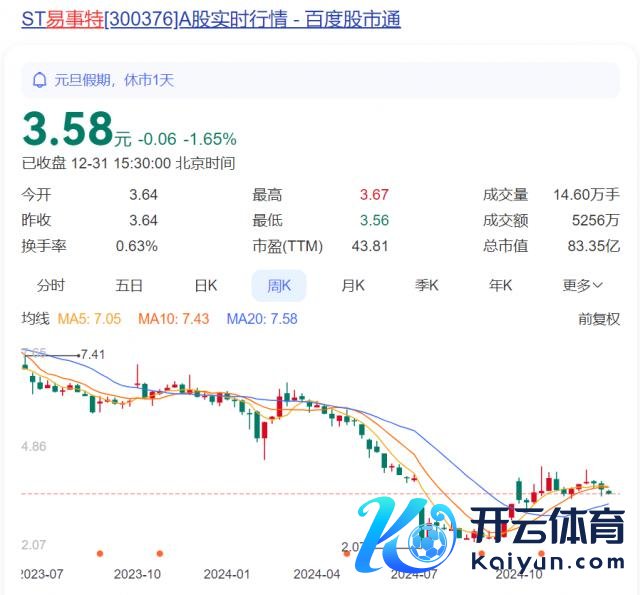This screenshot has width=640, height=595.
Task: Click the rightmost orange event dot
Action: [541, 553]
